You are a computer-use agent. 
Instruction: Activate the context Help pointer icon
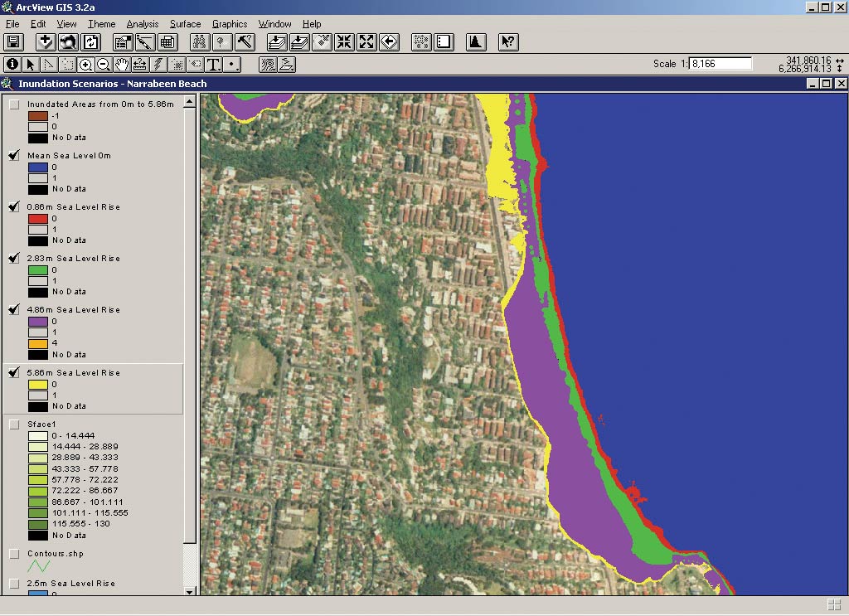click(x=508, y=42)
